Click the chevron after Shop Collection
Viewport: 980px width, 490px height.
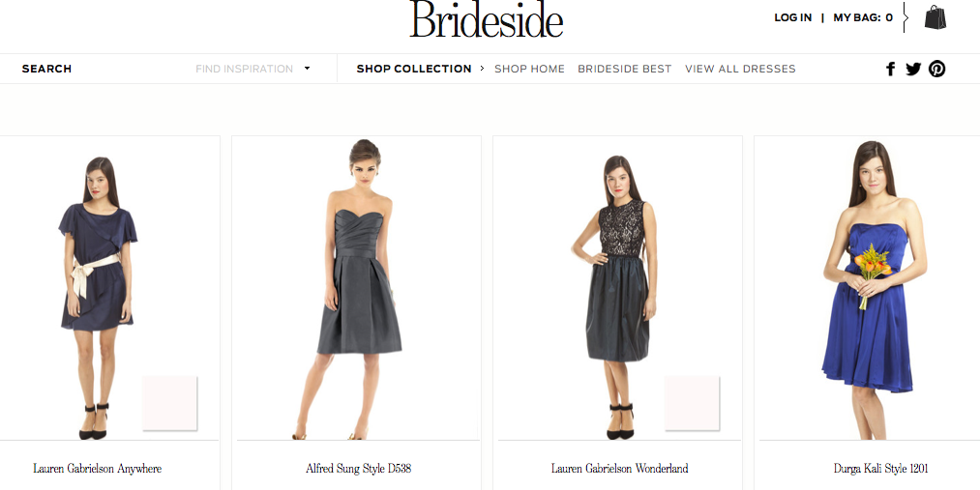coord(482,68)
